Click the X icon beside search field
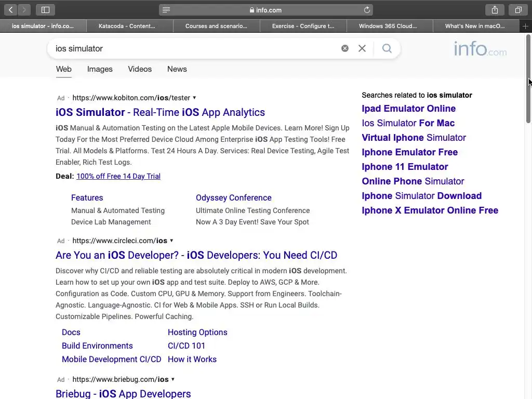532x399 pixels. [362, 48]
